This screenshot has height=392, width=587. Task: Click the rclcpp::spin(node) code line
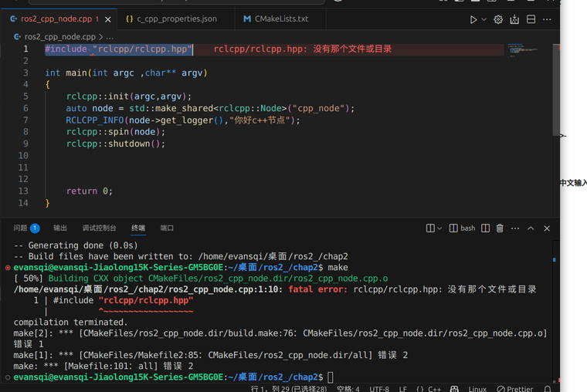(x=115, y=132)
